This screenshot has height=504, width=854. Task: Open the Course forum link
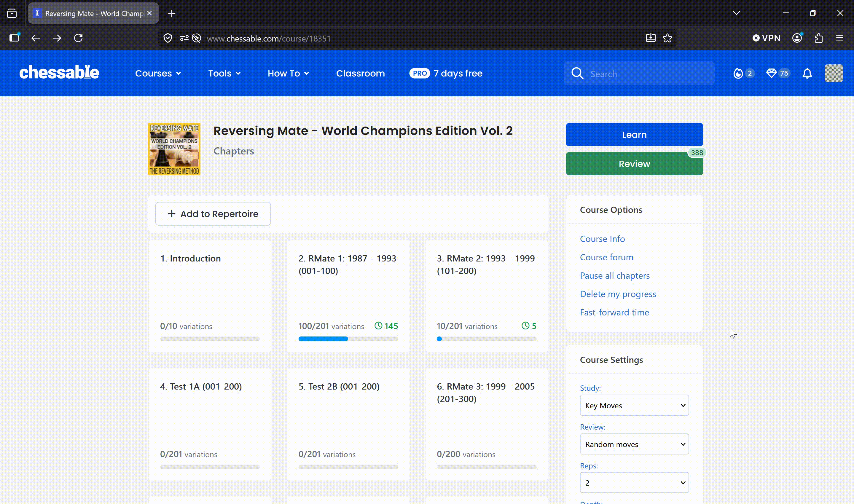pyautogui.click(x=606, y=257)
